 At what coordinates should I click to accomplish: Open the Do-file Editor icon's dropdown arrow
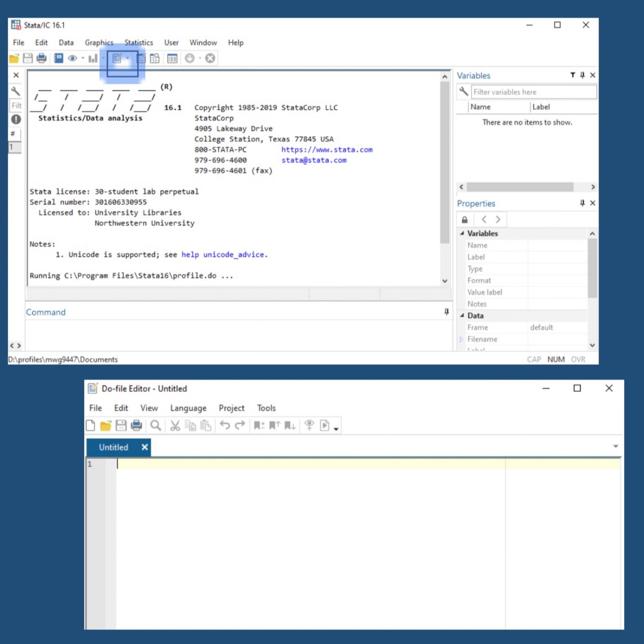pyautogui.click(x=128, y=58)
